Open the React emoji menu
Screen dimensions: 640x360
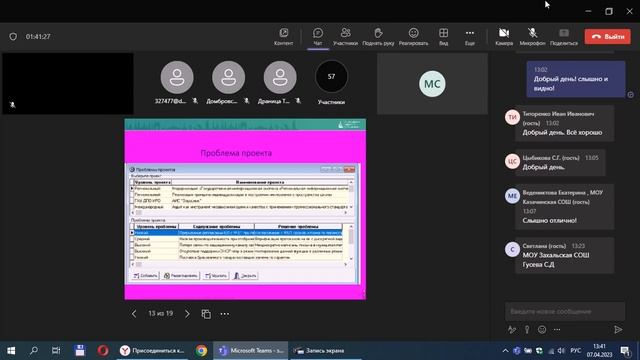tap(413, 36)
